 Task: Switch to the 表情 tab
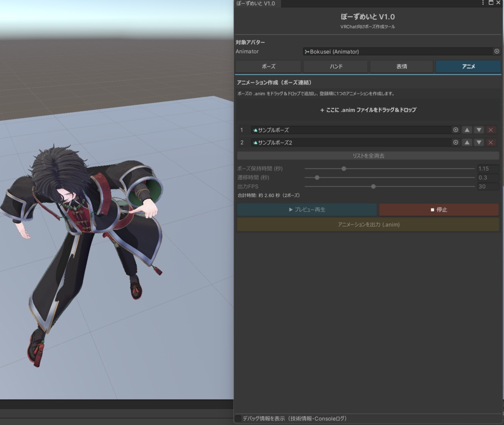tap(402, 66)
